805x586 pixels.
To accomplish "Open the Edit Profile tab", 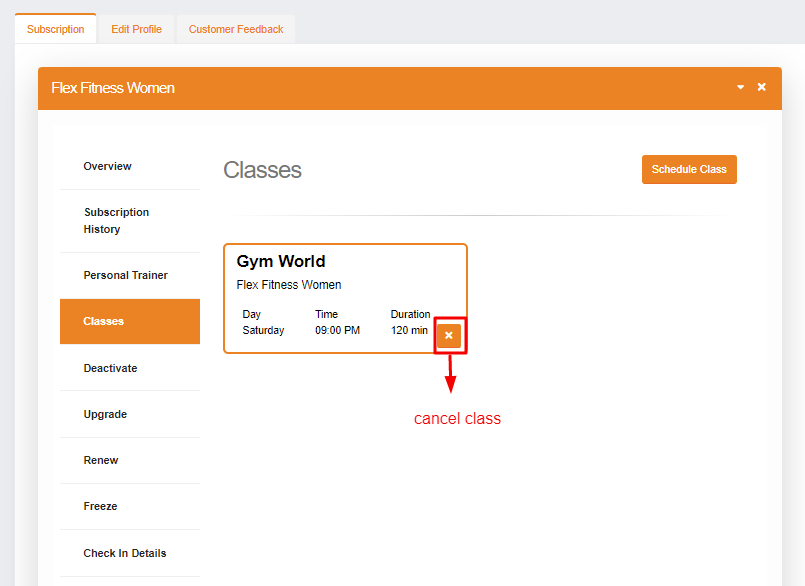I will pos(136,29).
